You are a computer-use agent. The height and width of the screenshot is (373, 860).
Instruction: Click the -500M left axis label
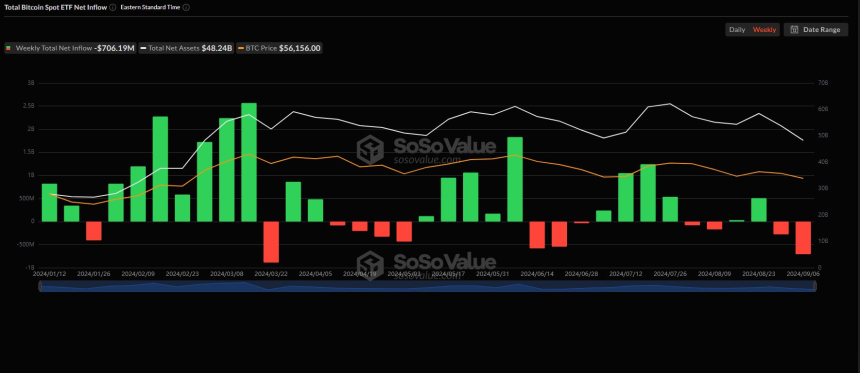point(25,245)
